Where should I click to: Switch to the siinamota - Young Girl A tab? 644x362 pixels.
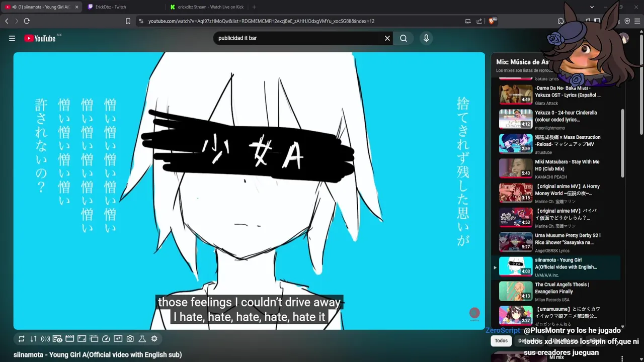click(x=41, y=7)
